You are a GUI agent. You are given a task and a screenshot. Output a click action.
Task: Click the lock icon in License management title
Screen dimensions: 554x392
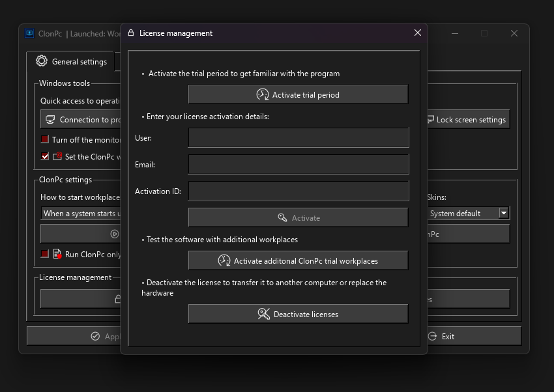tap(131, 33)
